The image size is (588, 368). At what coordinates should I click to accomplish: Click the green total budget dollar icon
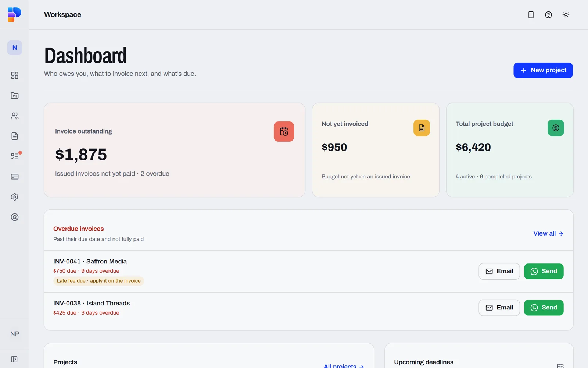(x=556, y=128)
